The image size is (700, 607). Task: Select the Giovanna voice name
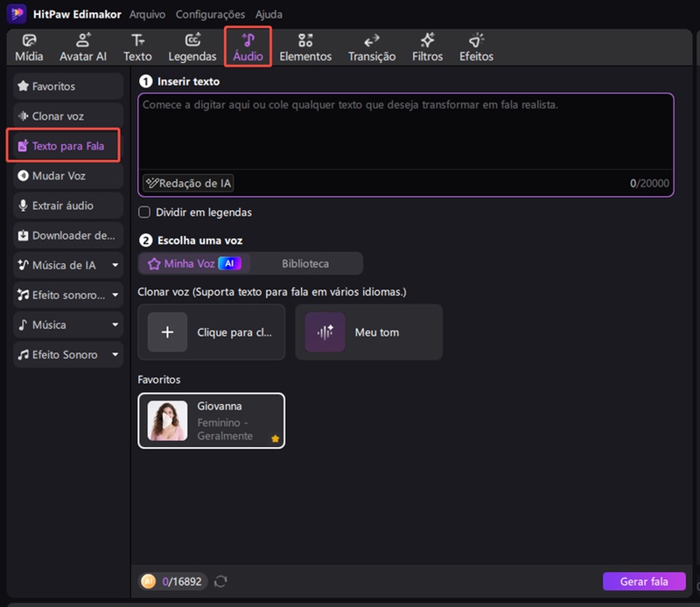(220, 406)
